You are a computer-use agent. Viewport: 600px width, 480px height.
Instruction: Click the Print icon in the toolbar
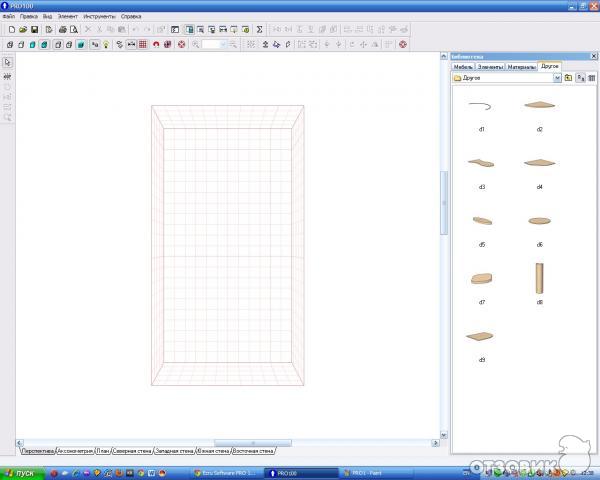62,30
